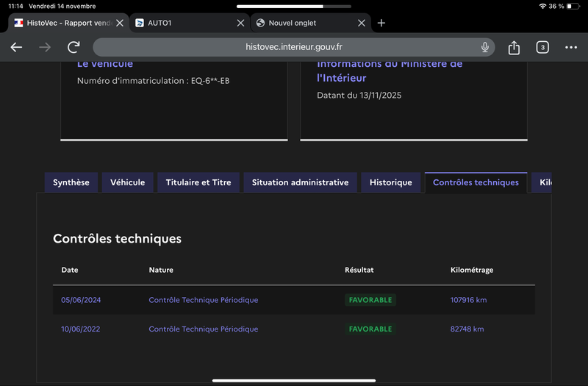Viewport: 588px width, 386px height.
Task: Reload the page with the refresh icon
Action: click(x=73, y=47)
